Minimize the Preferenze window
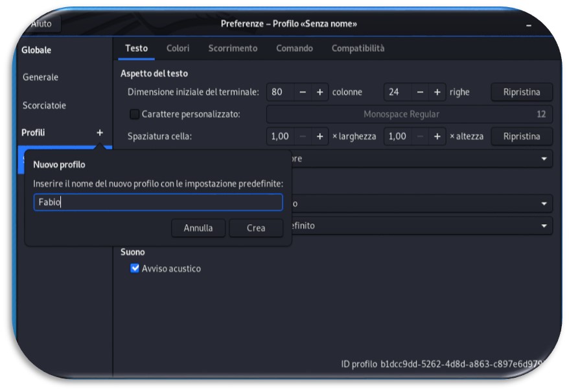This screenshot has height=392, width=569. pyautogui.click(x=529, y=25)
